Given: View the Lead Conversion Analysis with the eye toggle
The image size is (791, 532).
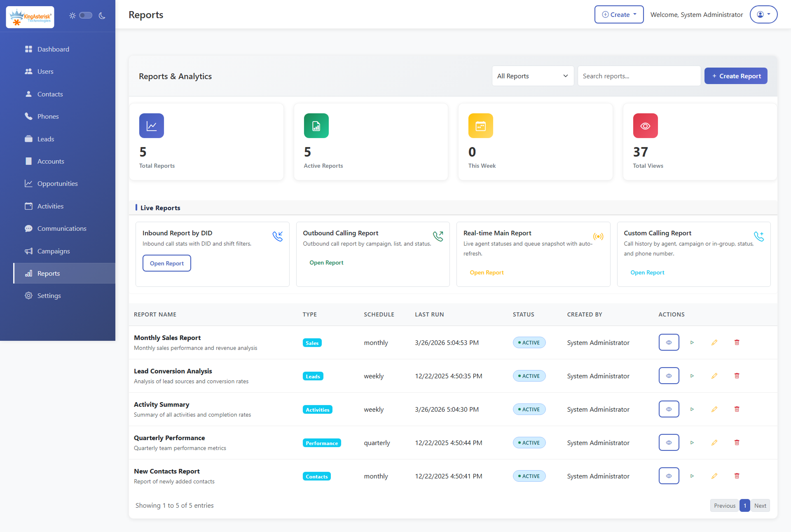Looking at the screenshot, I should tap(669, 375).
